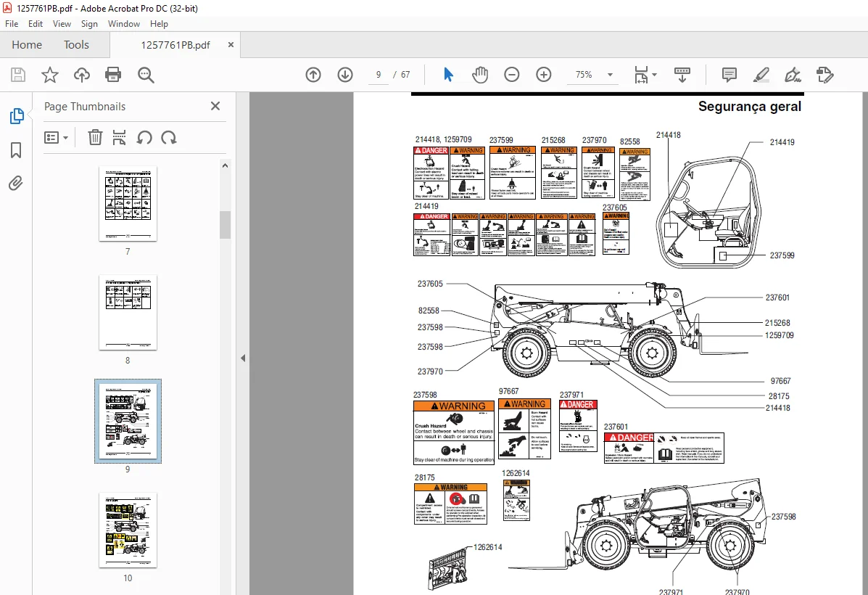Click the 28175 label above the warning decal

425,477
